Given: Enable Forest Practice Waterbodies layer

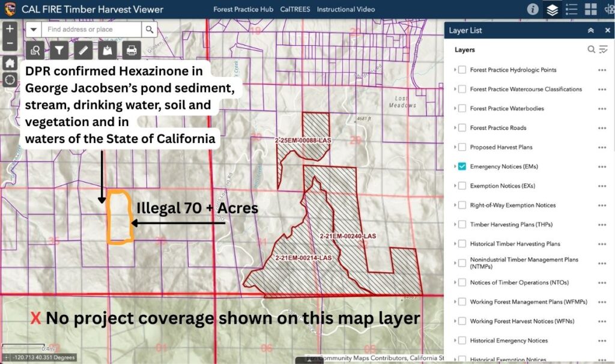Looking at the screenshot, I should coord(462,108).
